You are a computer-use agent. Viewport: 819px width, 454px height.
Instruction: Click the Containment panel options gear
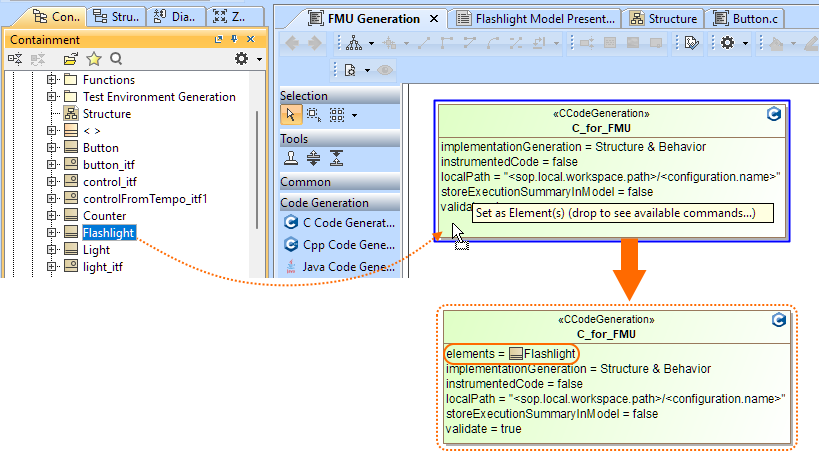pos(241,59)
